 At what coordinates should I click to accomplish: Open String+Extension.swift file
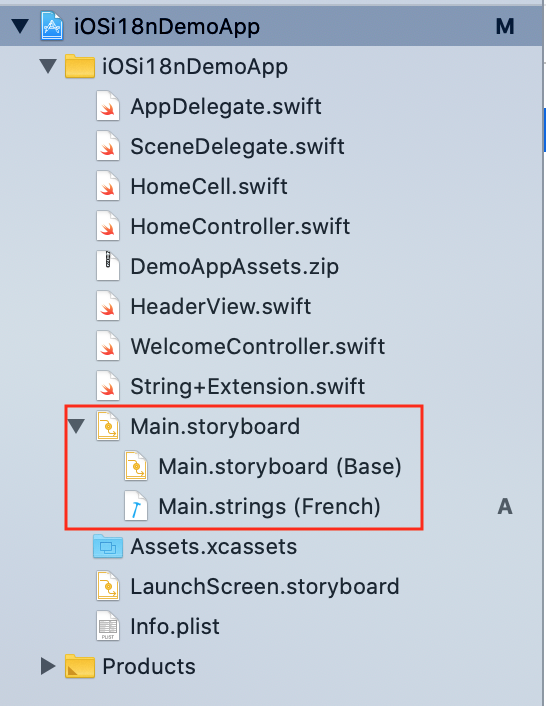tap(248, 386)
